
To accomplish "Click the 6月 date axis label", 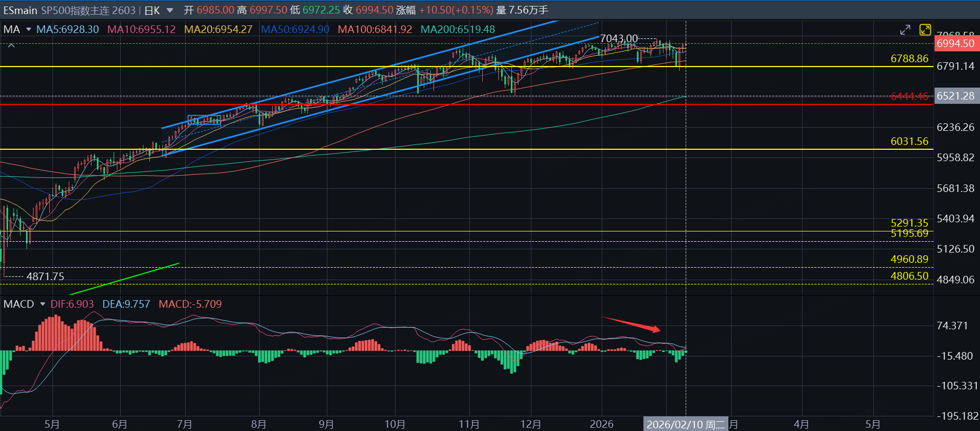I will tap(120, 425).
